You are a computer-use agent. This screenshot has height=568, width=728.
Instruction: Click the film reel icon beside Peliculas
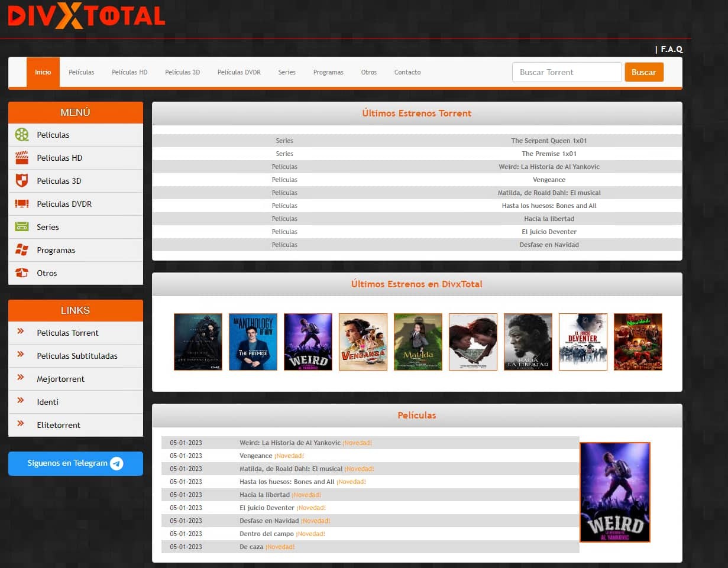pyautogui.click(x=22, y=135)
